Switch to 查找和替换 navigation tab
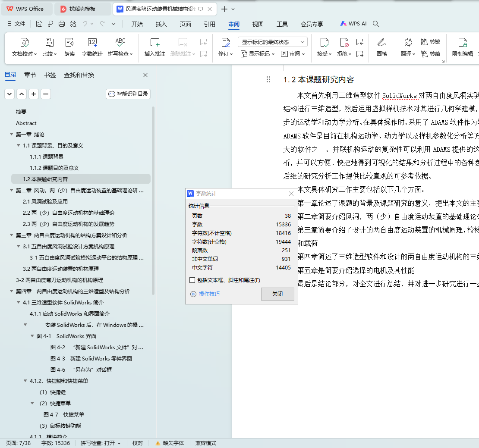The image size is (479, 448). 79,75
